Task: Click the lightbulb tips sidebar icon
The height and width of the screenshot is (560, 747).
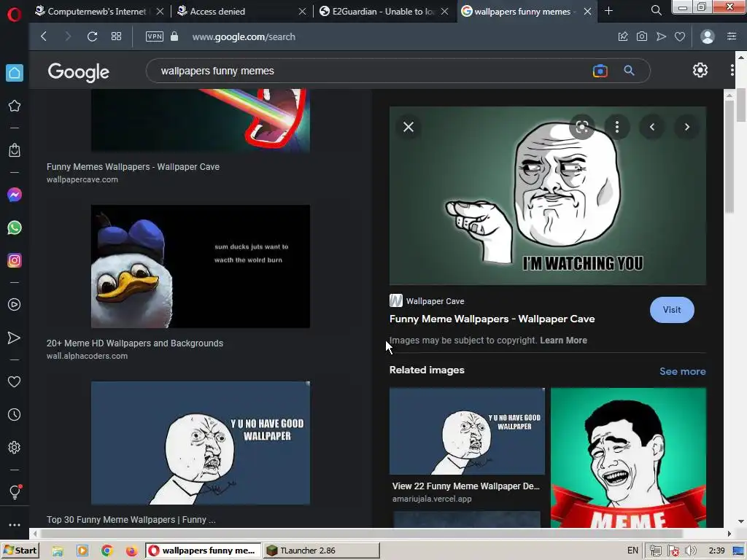Action: 15,492
